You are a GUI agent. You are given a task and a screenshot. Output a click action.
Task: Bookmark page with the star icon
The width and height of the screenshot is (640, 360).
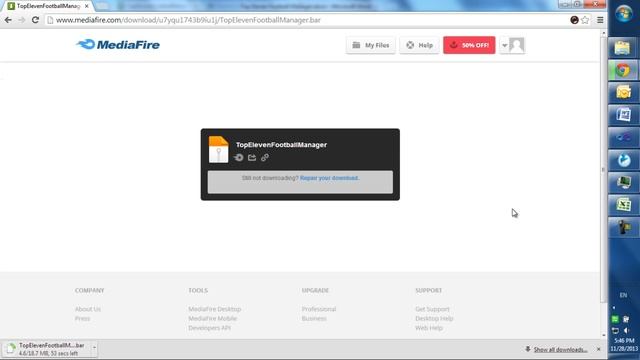click(585, 20)
